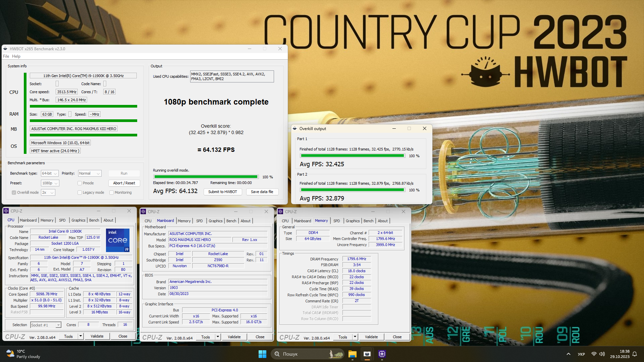This screenshot has width=644, height=362.
Task: Toggle the Legacy mode checkbox
Action: pyautogui.click(x=79, y=192)
